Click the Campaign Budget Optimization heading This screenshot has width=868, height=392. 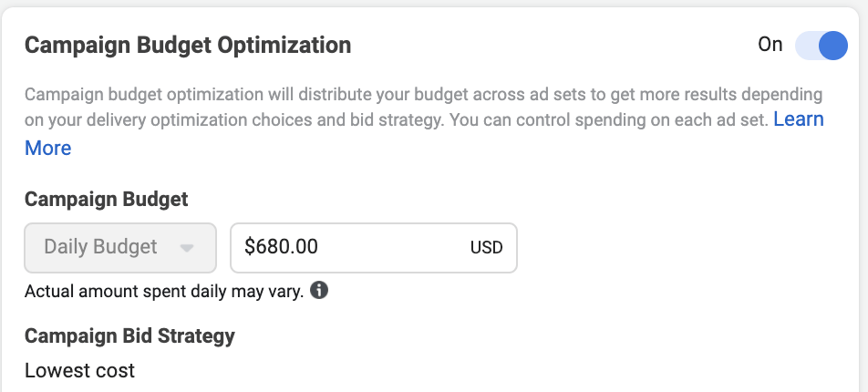[188, 46]
